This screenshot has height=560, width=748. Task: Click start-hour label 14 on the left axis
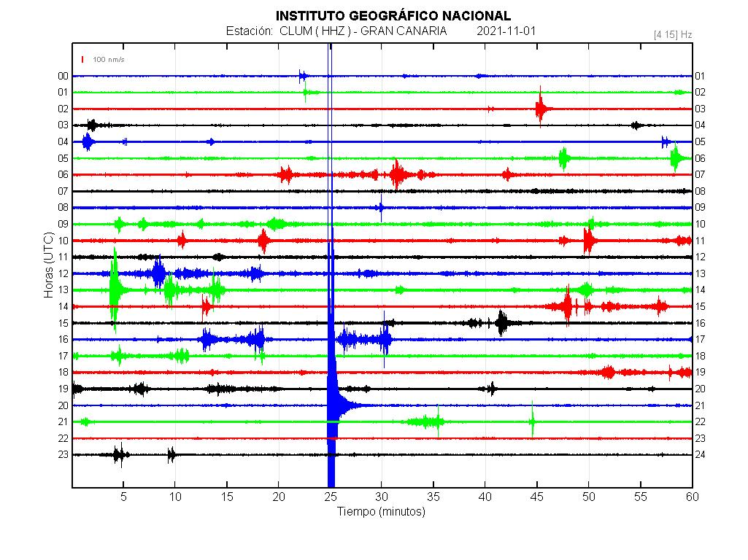pyautogui.click(x=63, y=307)
